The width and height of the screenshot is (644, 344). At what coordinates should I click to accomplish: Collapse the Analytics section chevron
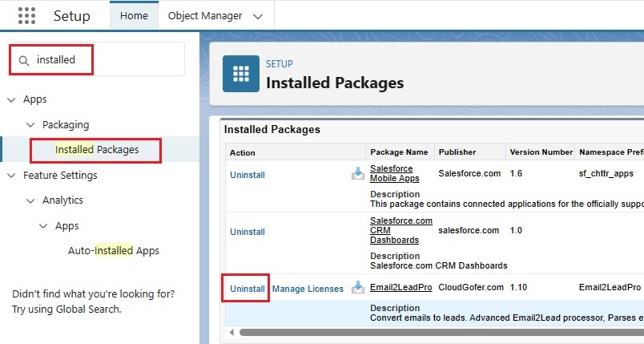point(30,201)
